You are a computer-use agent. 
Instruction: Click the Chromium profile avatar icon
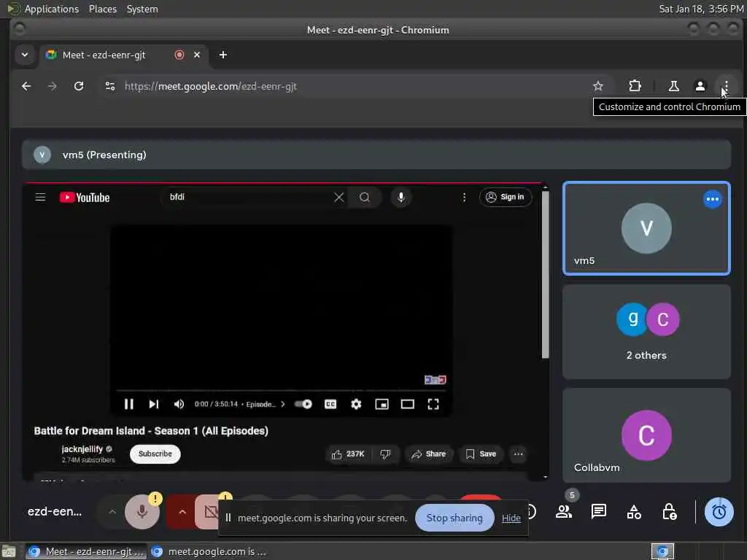700,86
